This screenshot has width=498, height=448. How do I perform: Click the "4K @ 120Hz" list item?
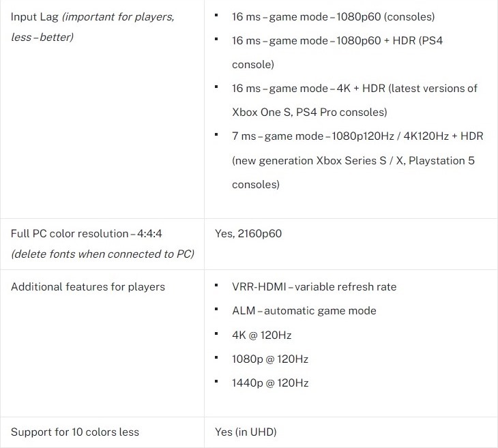[x=262, y=335]
